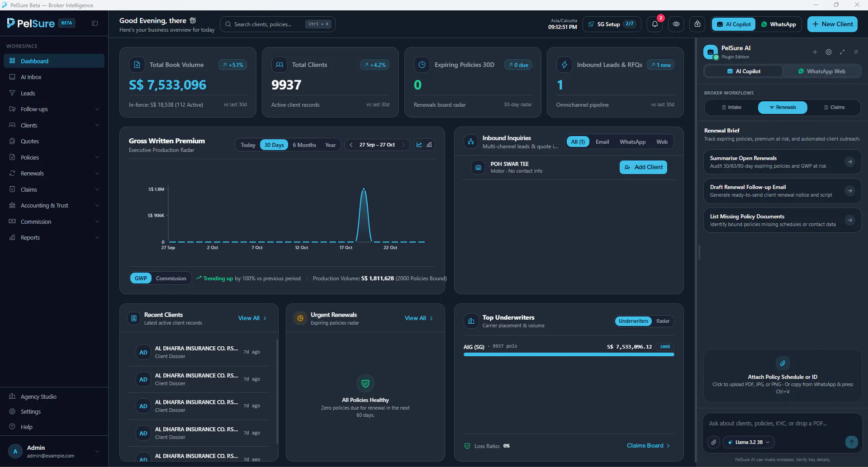
Task: Send the AI message arrow button
Action: click(851, 442)
